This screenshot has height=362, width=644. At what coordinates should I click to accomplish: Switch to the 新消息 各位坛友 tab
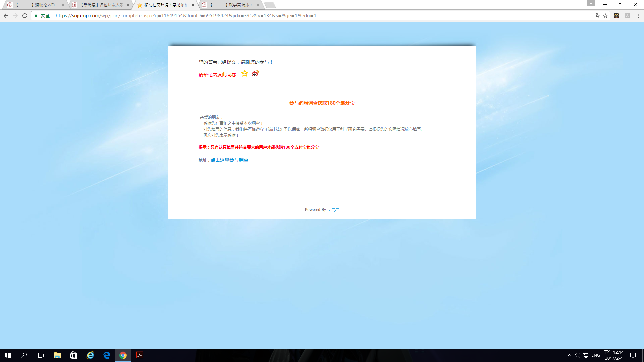pos(101,5)
